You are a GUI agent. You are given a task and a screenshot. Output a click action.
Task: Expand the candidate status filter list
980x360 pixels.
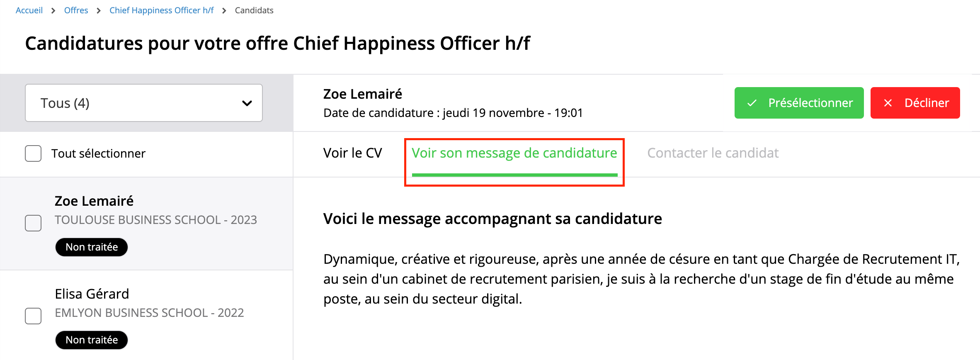click(x=144, y=103)
